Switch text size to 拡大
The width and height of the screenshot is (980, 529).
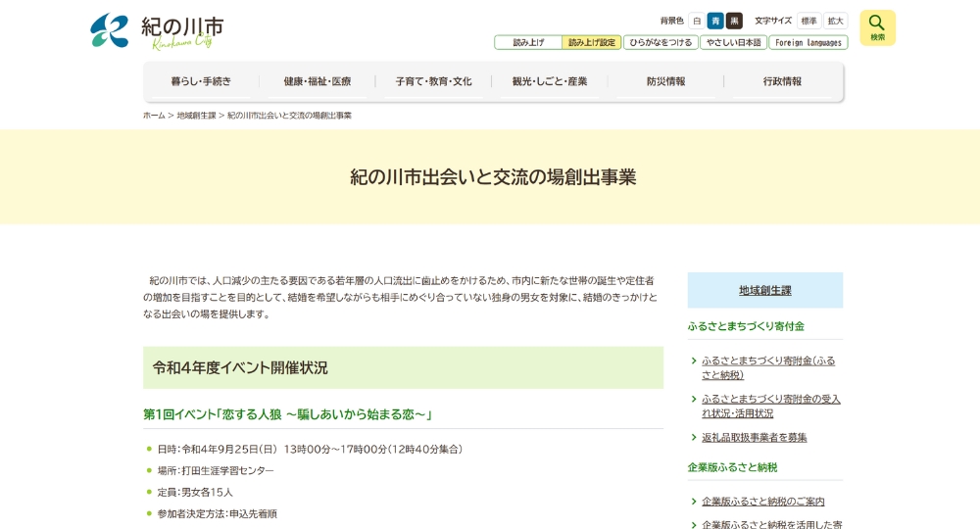835,21
